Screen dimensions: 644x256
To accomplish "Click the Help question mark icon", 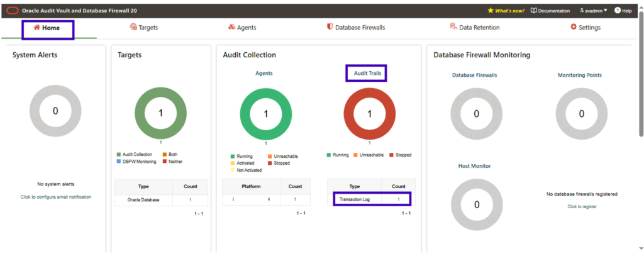I will (x=618, y=11).
